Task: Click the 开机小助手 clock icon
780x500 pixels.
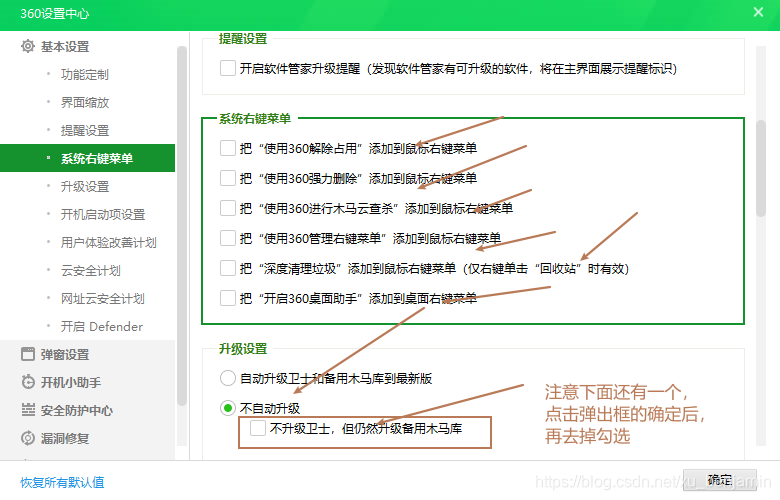Action: click(28, 382)
